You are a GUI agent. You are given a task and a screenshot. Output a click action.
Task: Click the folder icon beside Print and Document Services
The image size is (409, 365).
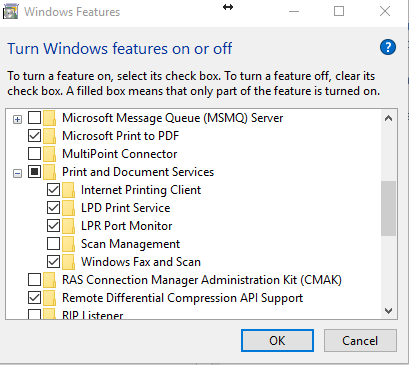49,172
